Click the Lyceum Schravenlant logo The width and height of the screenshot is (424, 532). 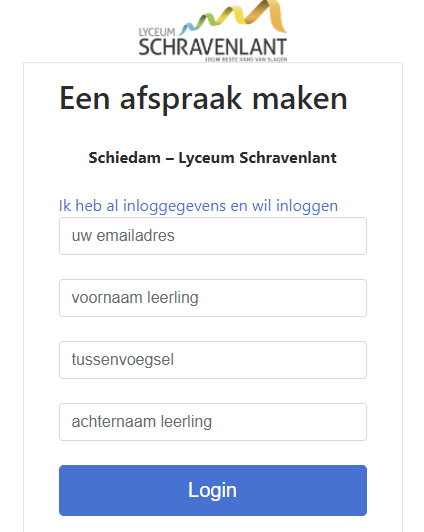(x=213, y=31)
